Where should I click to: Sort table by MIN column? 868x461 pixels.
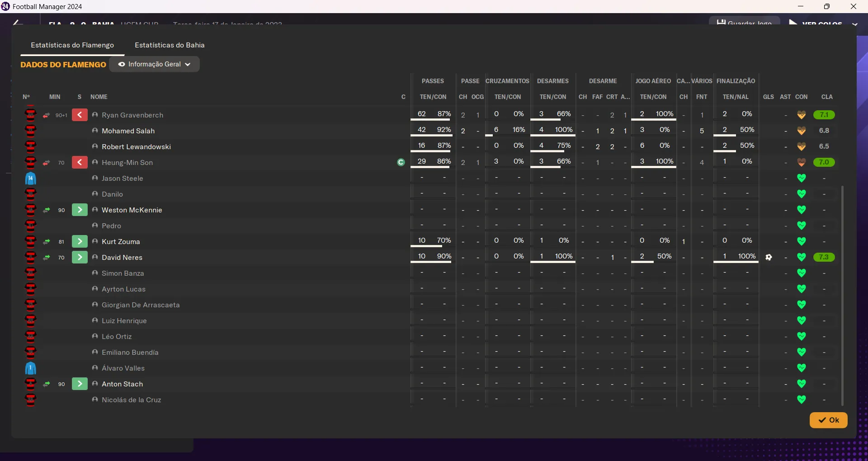[55, 97]
